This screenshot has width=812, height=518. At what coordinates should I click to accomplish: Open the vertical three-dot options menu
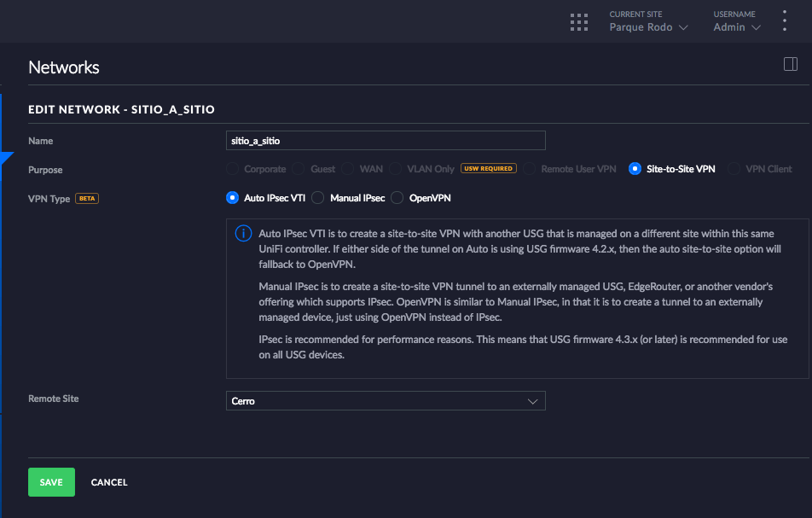(x=785, y=21)
